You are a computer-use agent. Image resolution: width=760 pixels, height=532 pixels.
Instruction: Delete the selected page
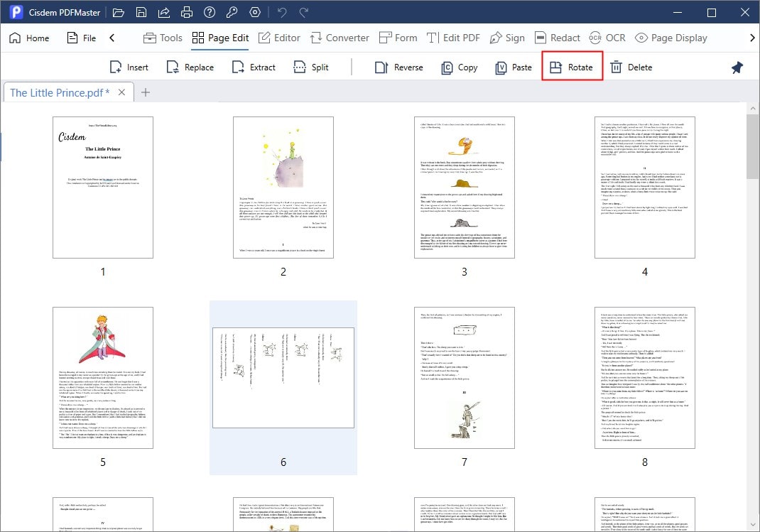tap(631, 67)
